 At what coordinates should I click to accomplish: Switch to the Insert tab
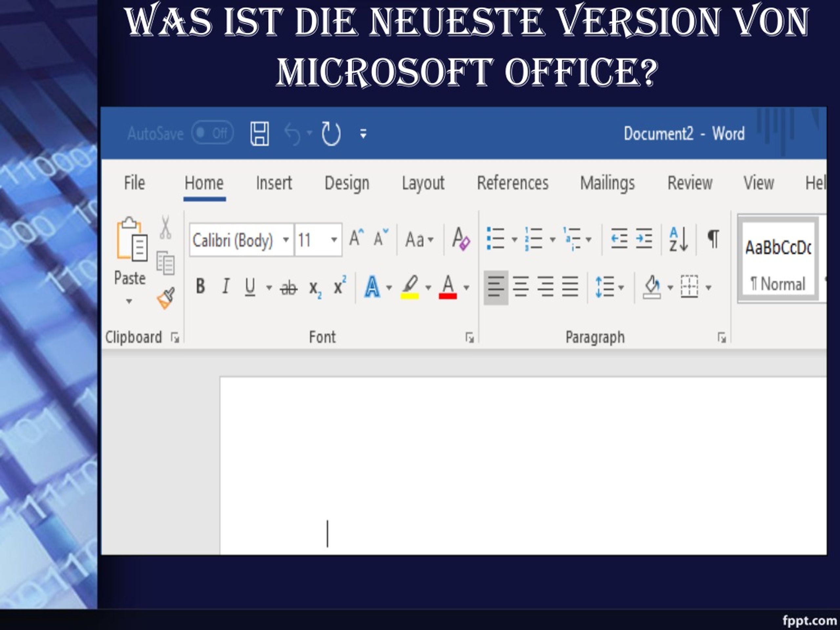(x=274, y=183)
